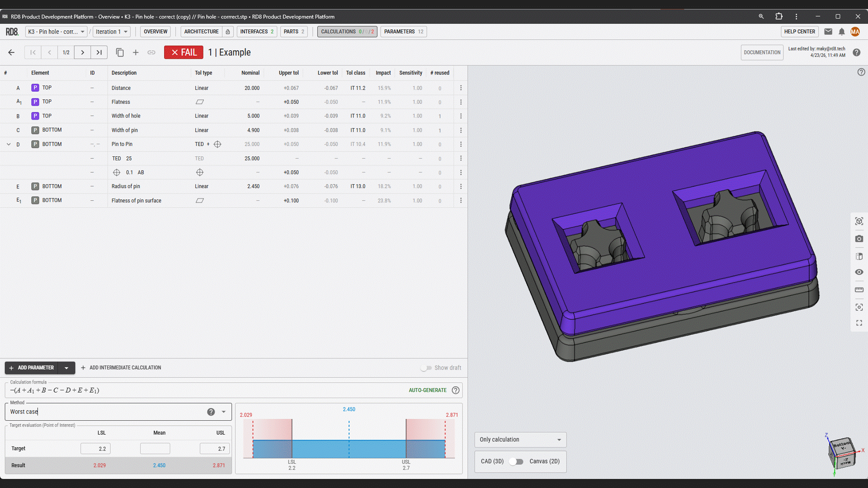This screenshot has width=868, height=488.
Task: Go to the previous calculation page
Action: tap(49, 52)
